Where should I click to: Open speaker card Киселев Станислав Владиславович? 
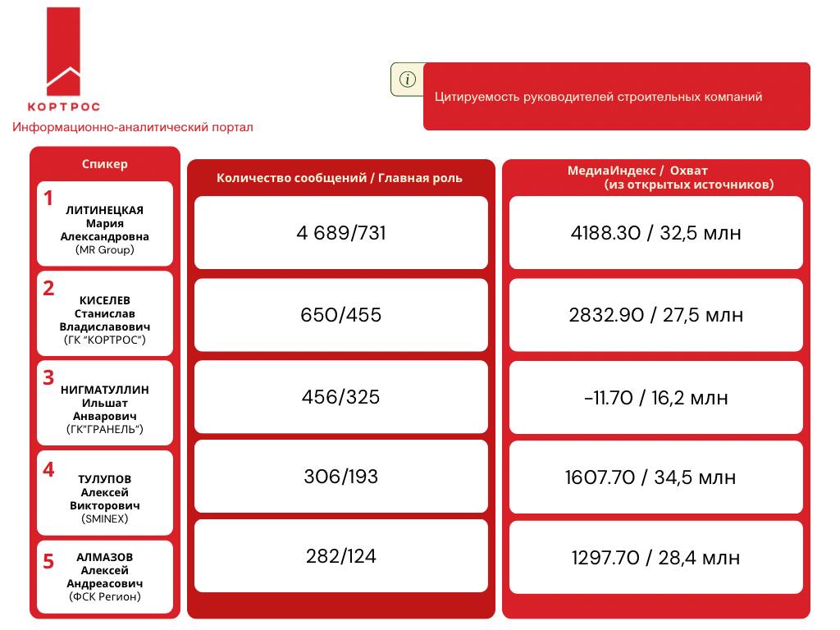point(105,313)
